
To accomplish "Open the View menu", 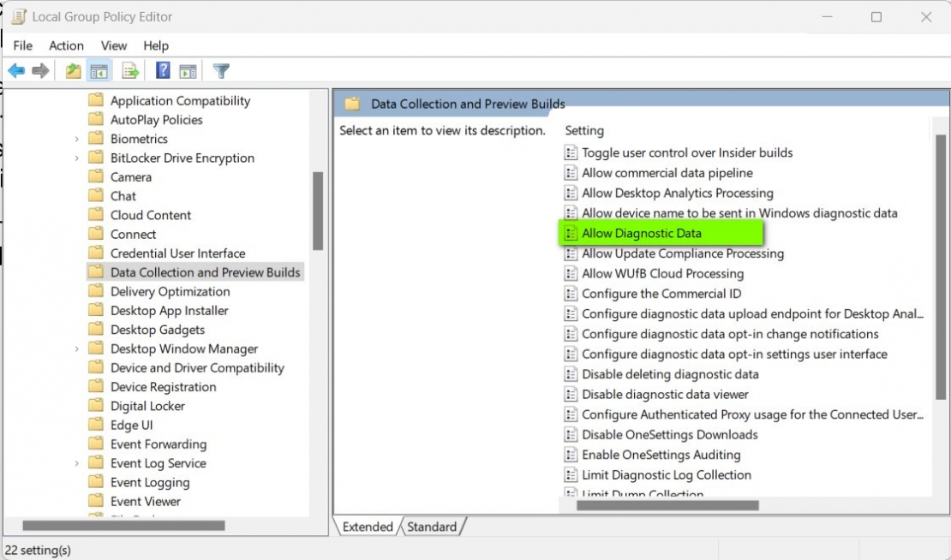I will pyautogui.click(x=114, y=45).
